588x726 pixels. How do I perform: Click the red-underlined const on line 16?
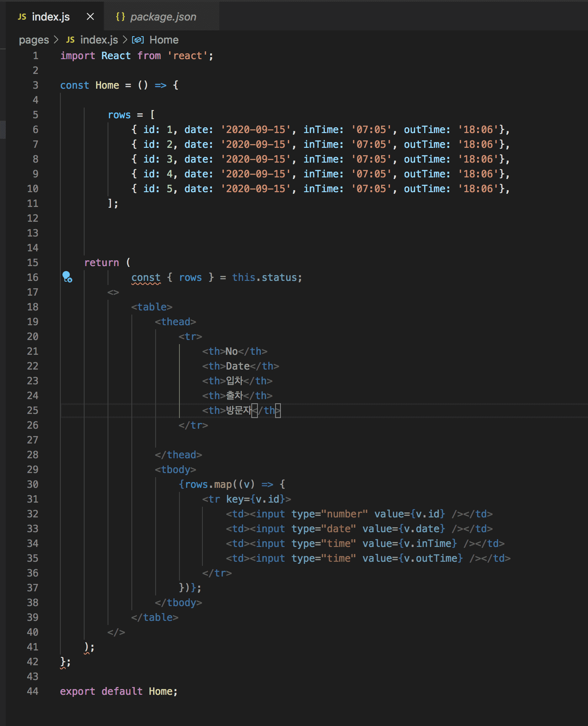coord(146,278)
